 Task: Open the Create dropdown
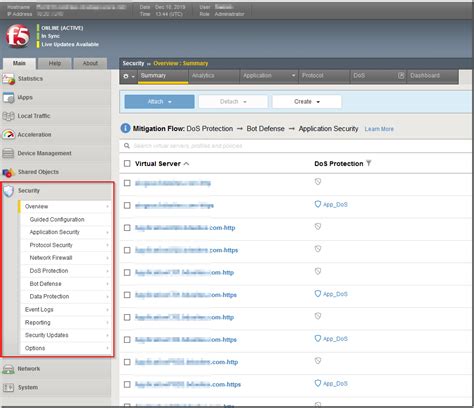click(x=307, y=102)
